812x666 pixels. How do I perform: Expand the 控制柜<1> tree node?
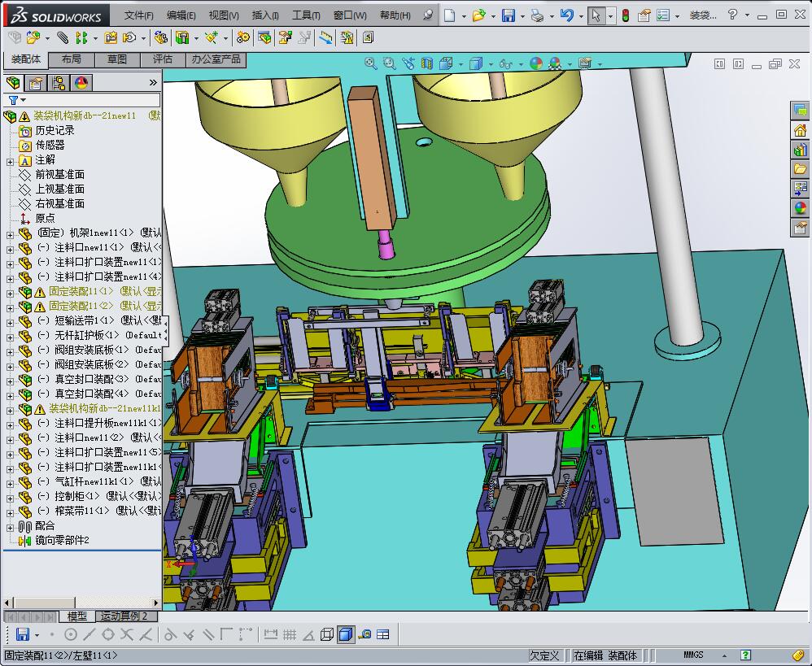click(10, 498)
